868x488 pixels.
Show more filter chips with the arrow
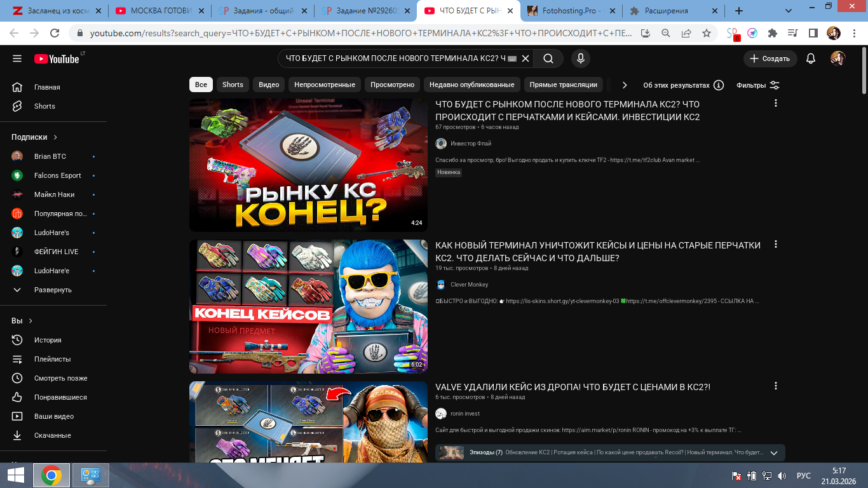click(625, 85)
